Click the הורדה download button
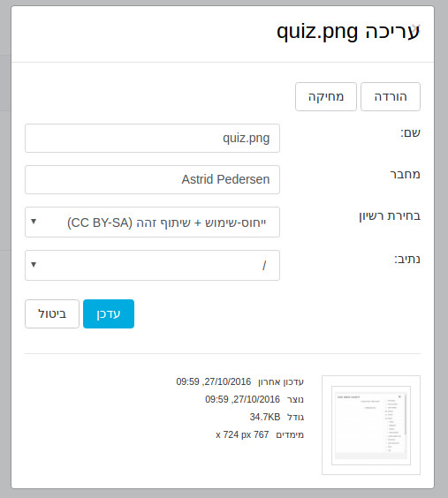448x498 pixels. (391, 97)
